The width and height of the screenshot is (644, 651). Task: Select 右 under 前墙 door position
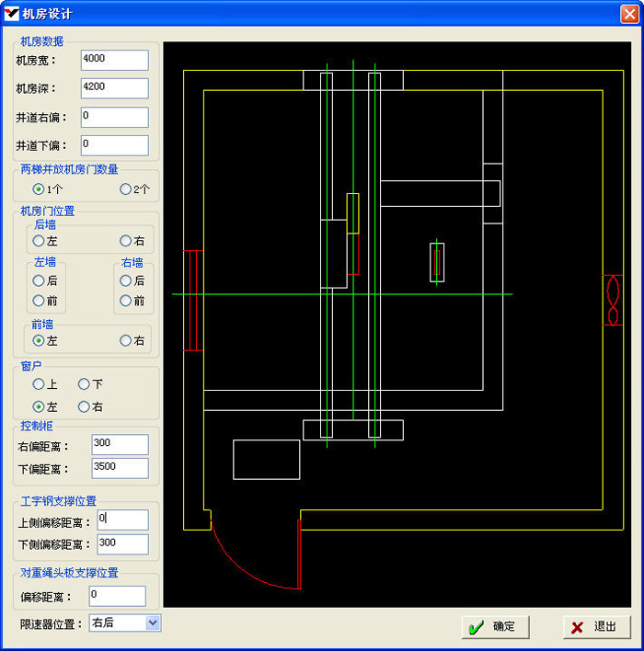[126, 340]
